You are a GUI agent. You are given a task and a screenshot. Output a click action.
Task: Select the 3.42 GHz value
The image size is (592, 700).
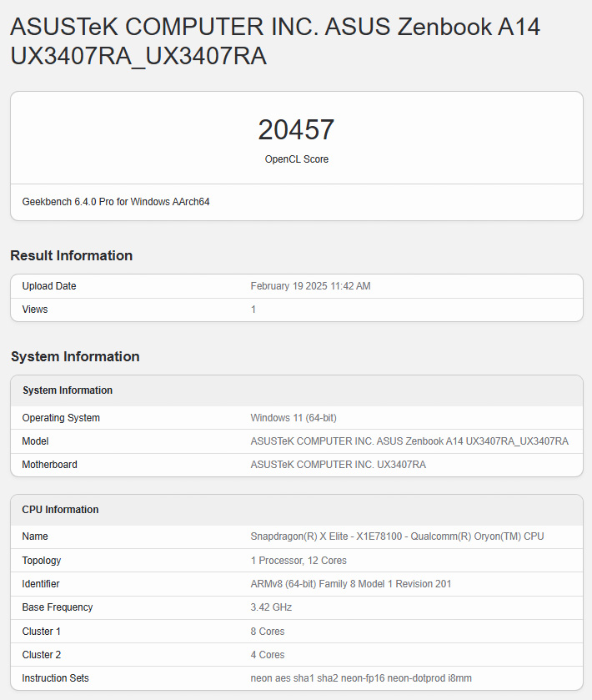(271, 607)
